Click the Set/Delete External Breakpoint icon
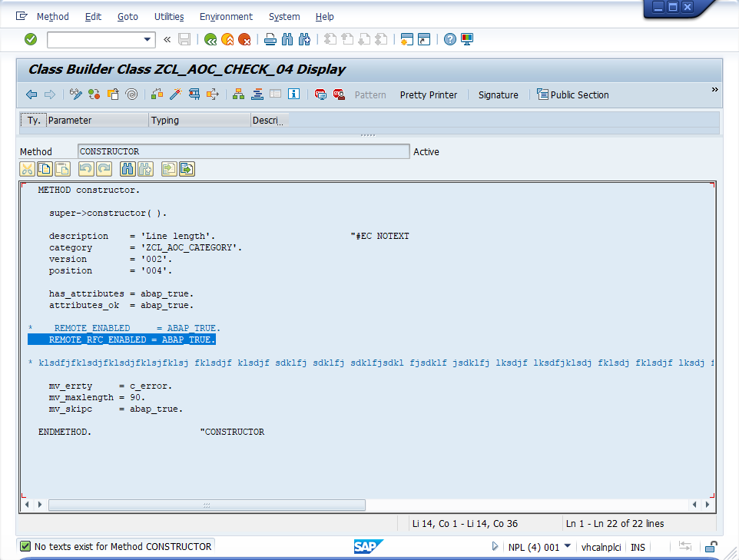The height and width of the screenshot is (560, 739). click(339, 94)
